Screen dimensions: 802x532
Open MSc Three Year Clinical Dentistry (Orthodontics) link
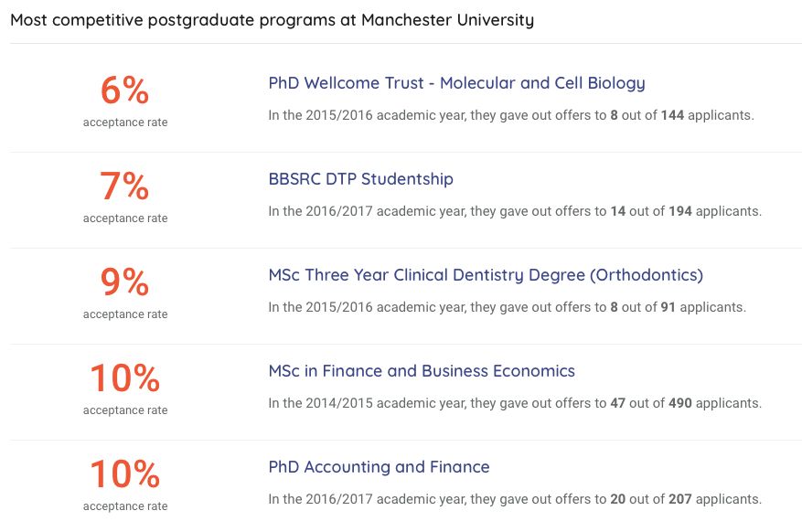486,275
